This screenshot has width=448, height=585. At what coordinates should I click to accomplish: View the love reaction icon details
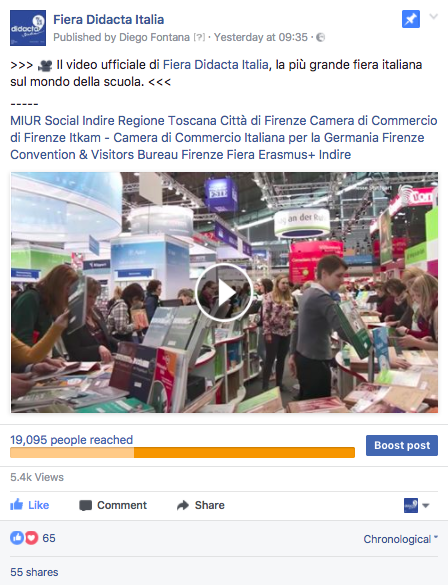[31, 538]
